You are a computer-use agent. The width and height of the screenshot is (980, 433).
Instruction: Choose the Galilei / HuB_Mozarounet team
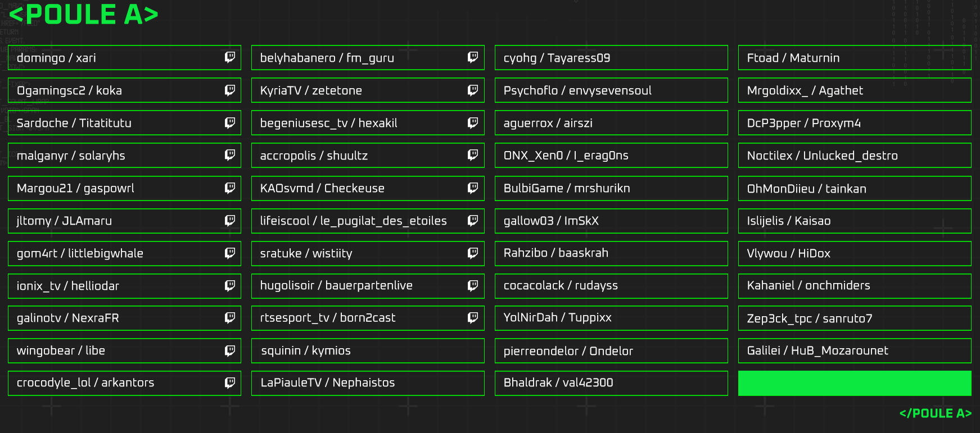854,350
